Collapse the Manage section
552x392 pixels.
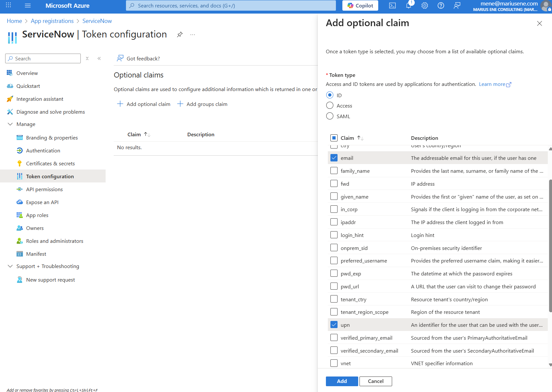10,124
